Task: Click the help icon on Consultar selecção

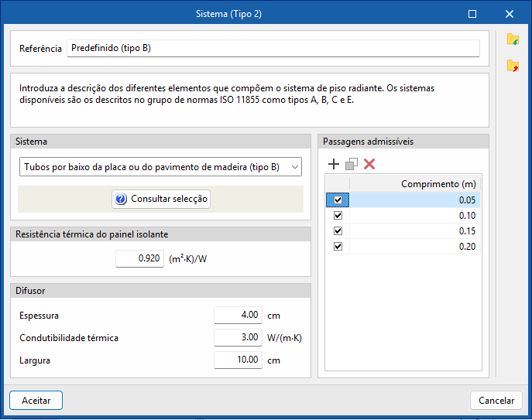Action: point(121,199)
